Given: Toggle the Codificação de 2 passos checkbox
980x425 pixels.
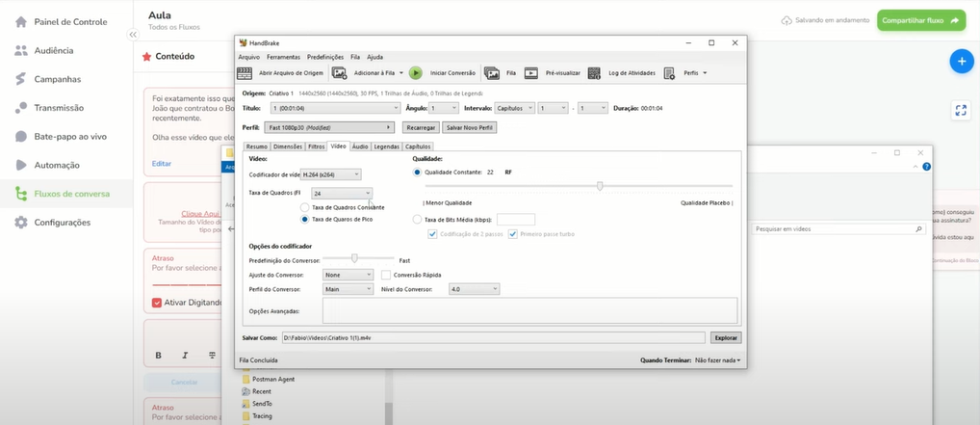Looking at the screenshot, I should [x=432, y=234].
